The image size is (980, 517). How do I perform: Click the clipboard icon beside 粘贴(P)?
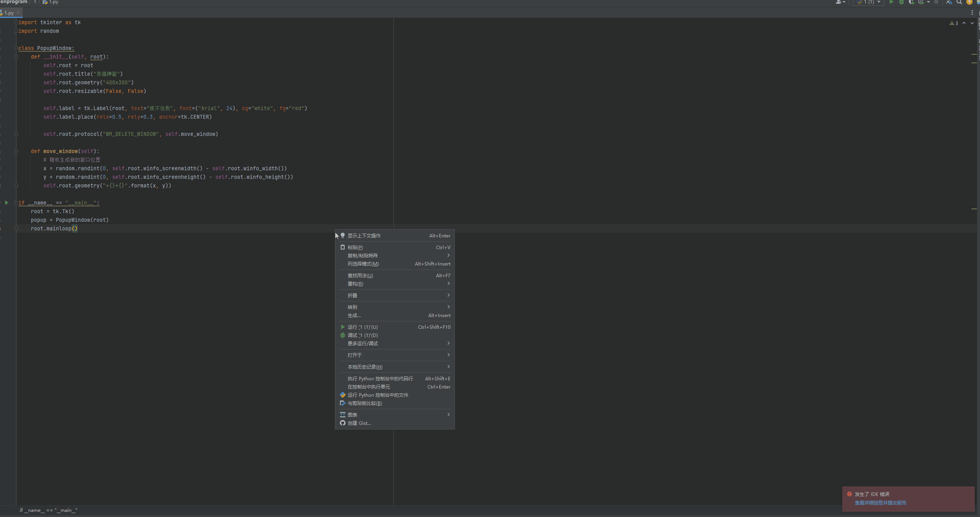(x=343, y=247)
